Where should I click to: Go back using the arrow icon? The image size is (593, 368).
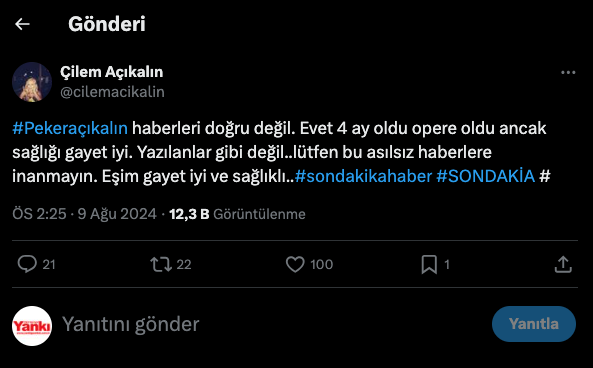22,24
